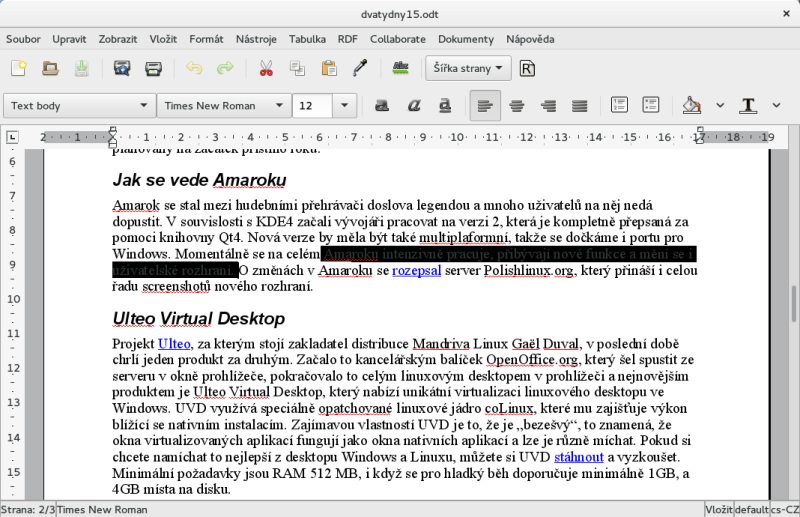Click the font size input field
800x517 pixels.
pos(314,105)
